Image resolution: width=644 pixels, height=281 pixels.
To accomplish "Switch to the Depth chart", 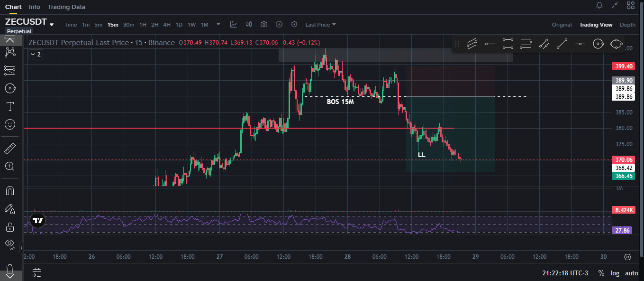I will point(627,25).
